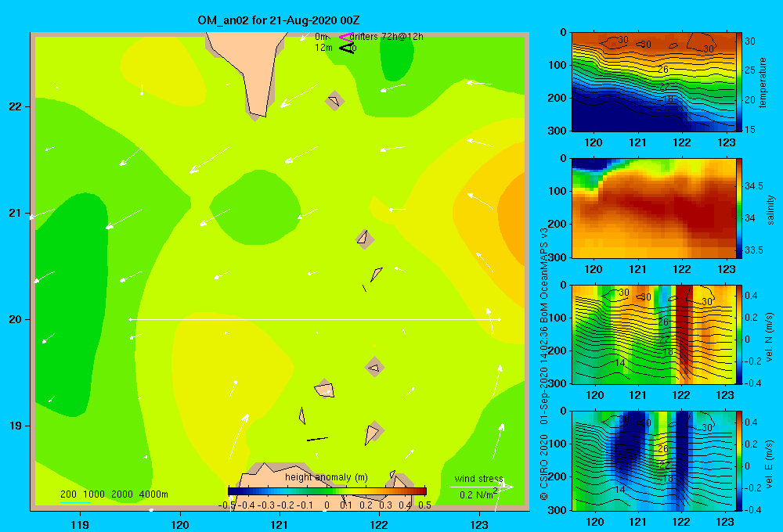Click the vel. E colorbar
This screenshot has width=783, height=532.
(739, 461)
